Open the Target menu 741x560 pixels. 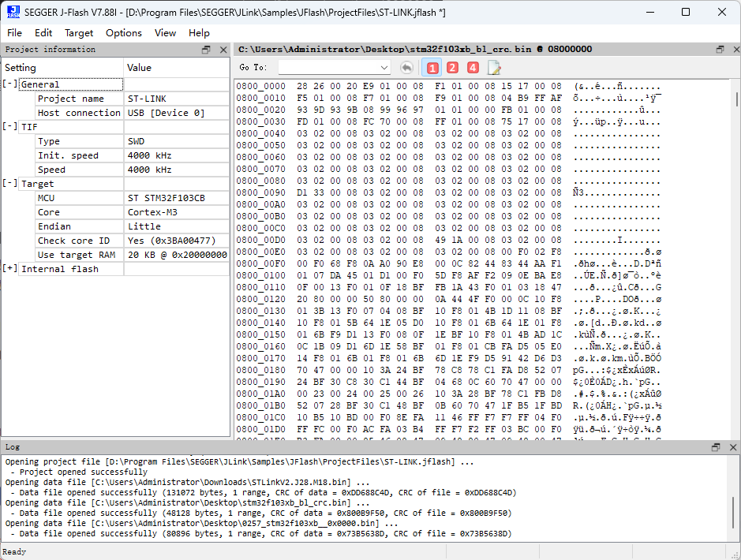coord(79,33)
